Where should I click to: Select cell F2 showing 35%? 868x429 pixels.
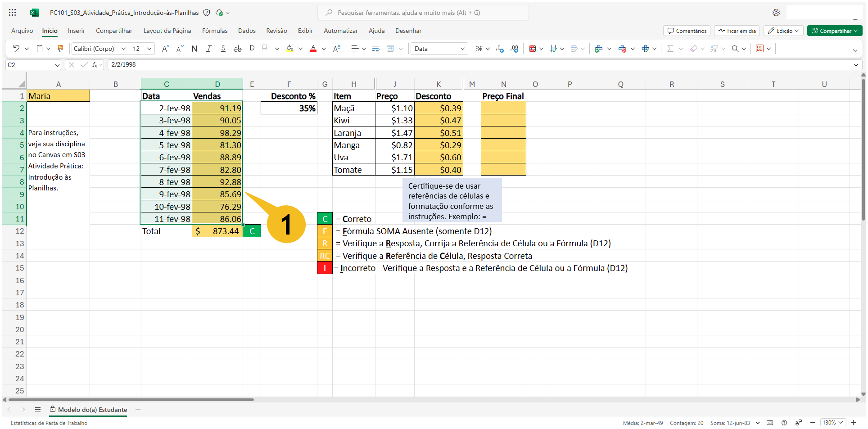point(289,108)
